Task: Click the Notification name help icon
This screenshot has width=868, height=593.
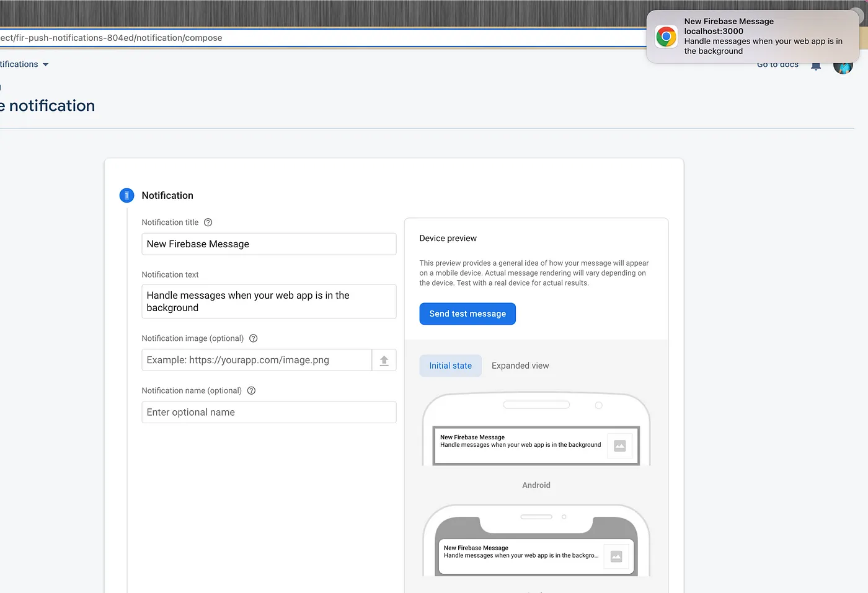Action: pyautogui.click(x=251, y=390)
